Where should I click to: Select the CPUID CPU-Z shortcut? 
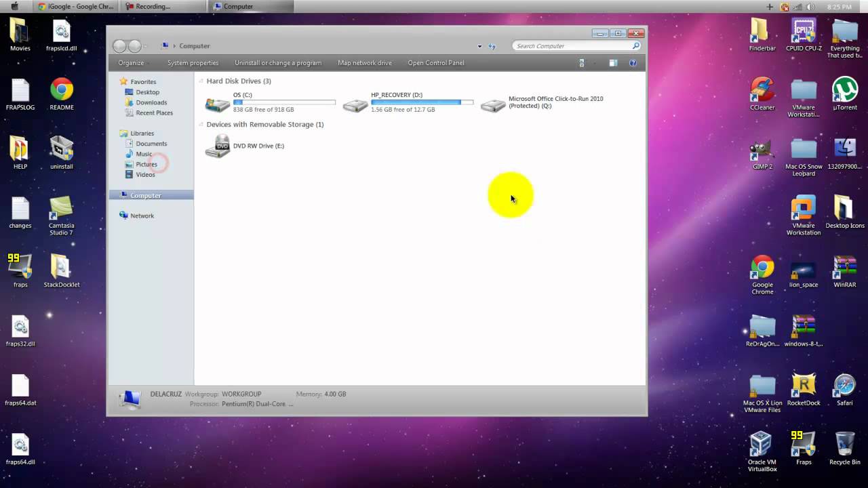(x=804, y=35)
